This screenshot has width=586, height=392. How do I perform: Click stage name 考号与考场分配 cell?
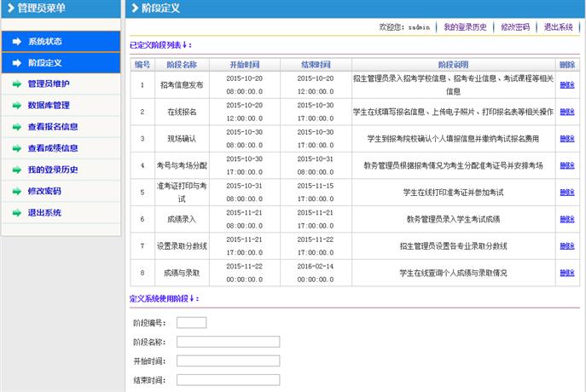tap(182, 165)
